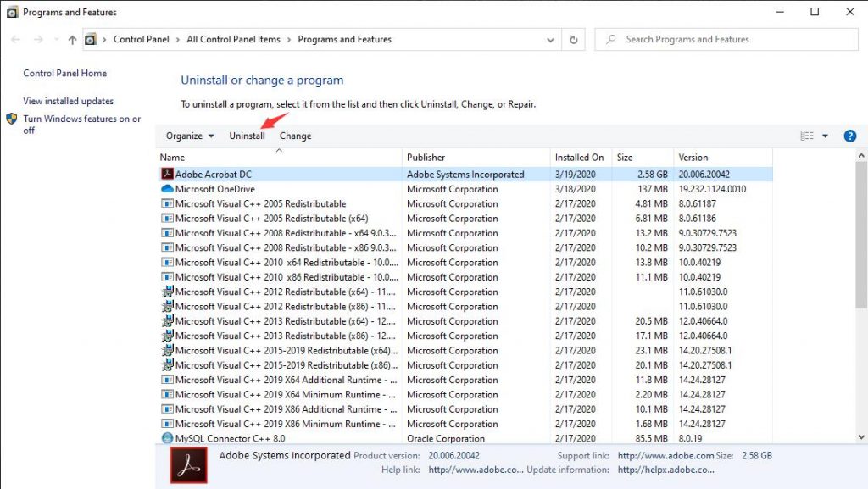Click the scrollbar up arrow
Viewport: 868px width, 489px height.
(x=861, y=155)
